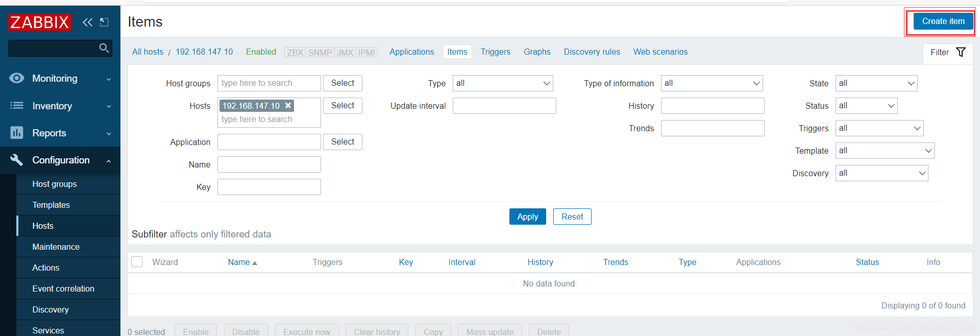Focus the Host groups search field
This screenshot has height=336, width=980.
[269, 83]
